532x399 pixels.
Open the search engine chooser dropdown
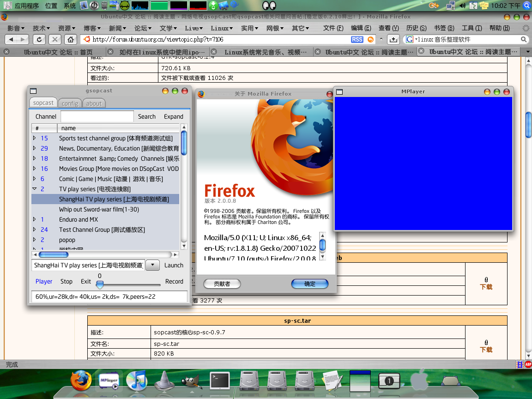click(411, 39)
